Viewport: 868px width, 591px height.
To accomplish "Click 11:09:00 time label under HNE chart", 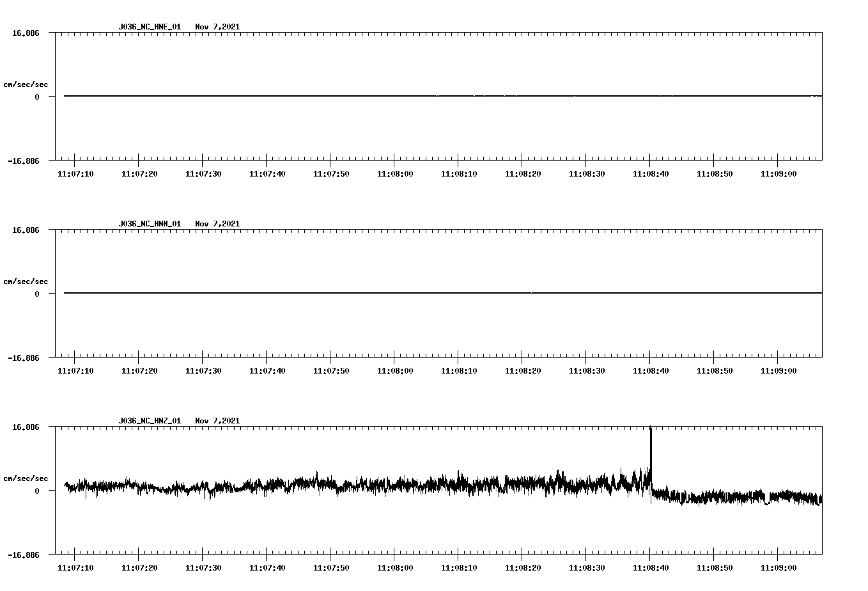I will point(779,174).
